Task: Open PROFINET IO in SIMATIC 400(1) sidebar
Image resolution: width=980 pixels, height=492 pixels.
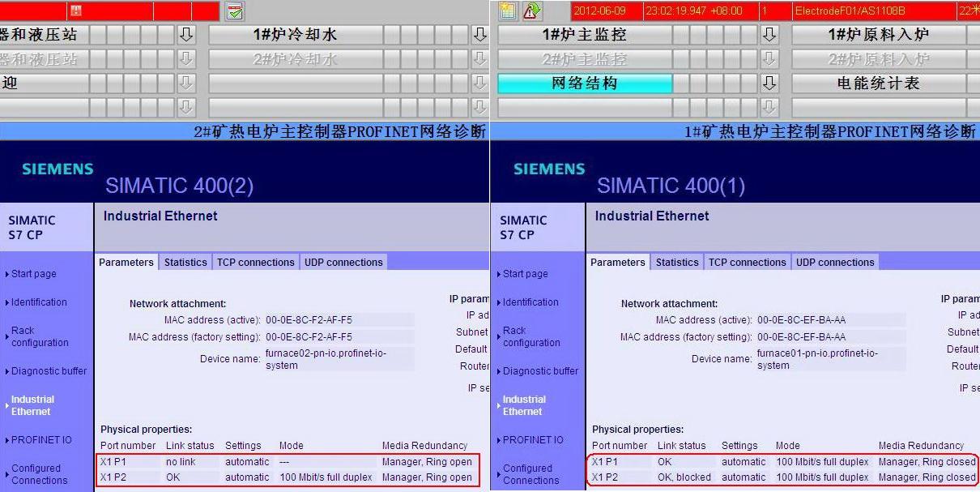Action: [533, 440]
